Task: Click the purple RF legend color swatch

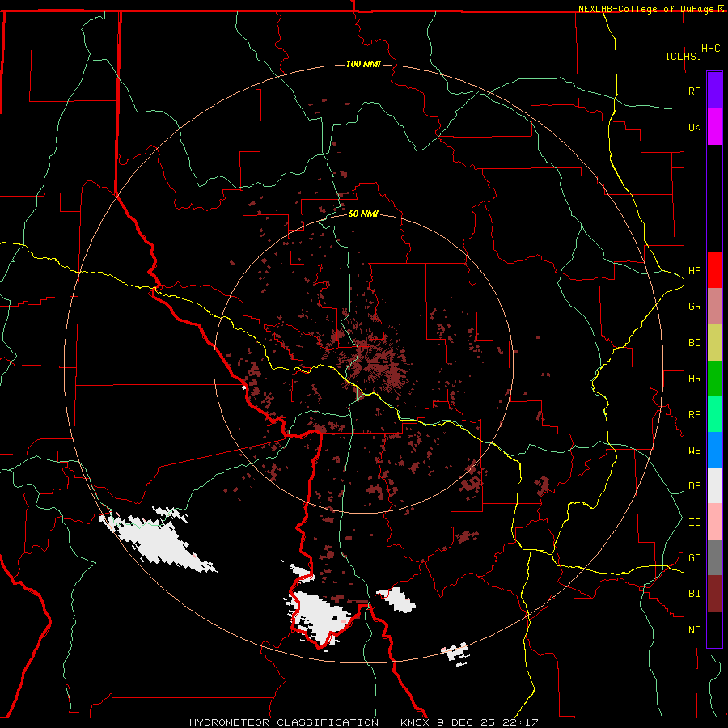Action: [x=714, y=91]
